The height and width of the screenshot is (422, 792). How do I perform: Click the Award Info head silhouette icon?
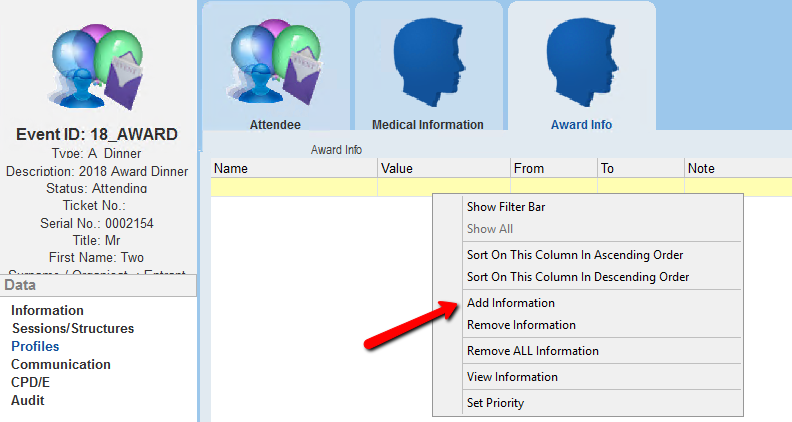581,62
